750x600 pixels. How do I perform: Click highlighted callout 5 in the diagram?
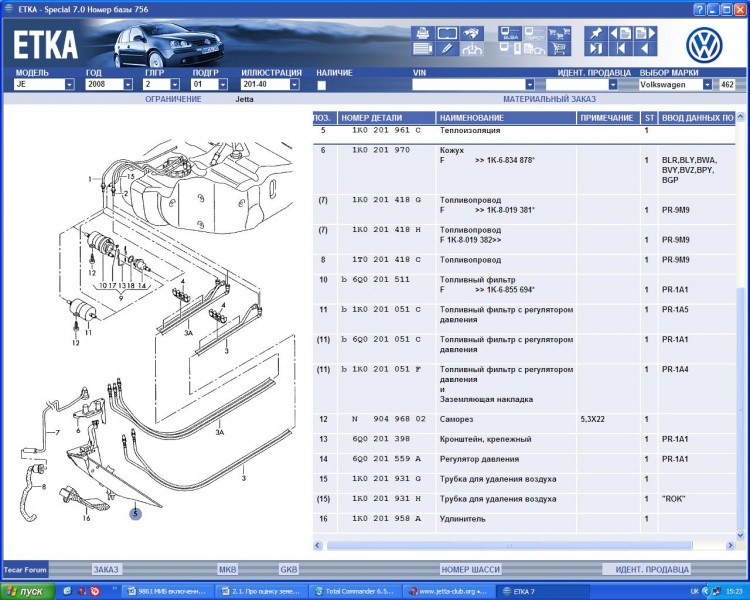click(135, 514)
